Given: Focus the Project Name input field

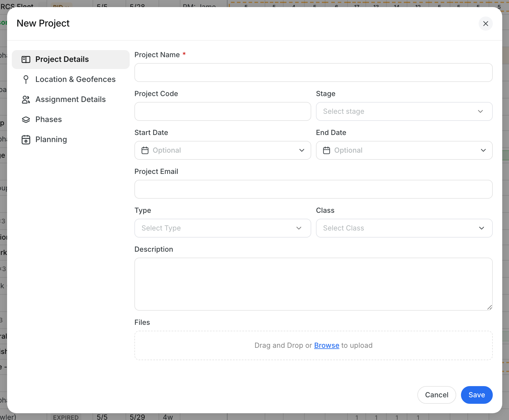Looking at the screenshot, I should point(313,73).
